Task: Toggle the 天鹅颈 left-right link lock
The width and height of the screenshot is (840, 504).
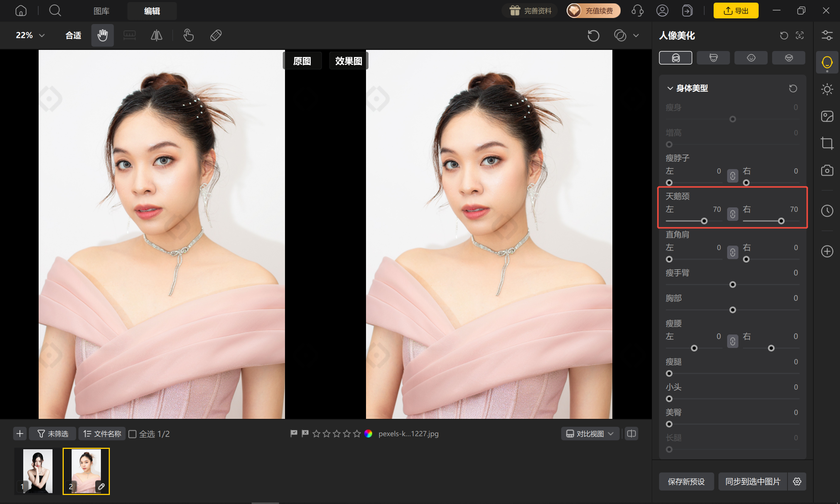Action: (732, 214)
